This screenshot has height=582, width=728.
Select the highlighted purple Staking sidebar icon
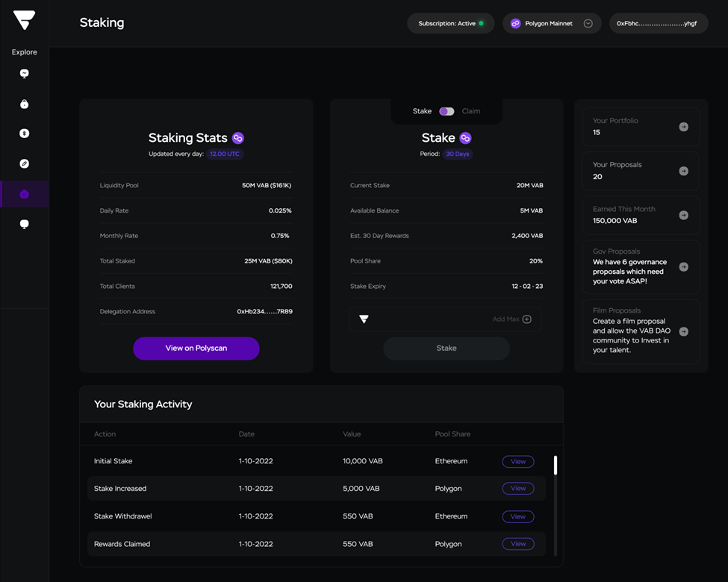click(x=24, y=194)
